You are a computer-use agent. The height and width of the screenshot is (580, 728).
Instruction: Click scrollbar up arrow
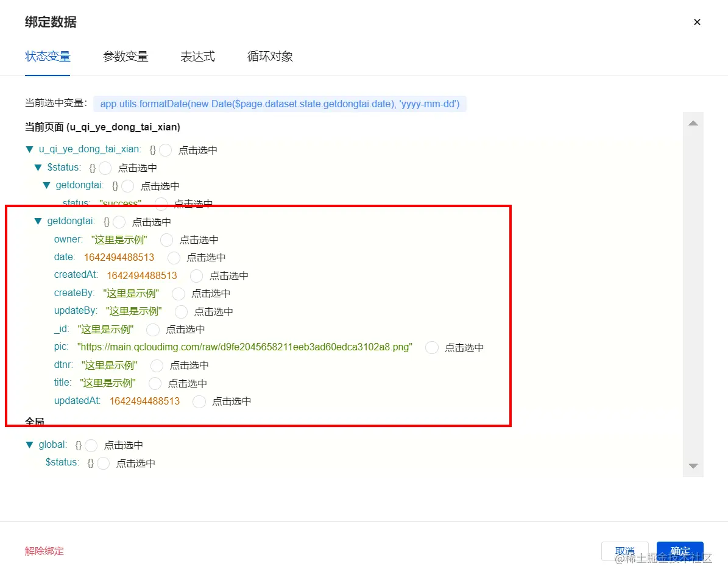coord(693,123)
